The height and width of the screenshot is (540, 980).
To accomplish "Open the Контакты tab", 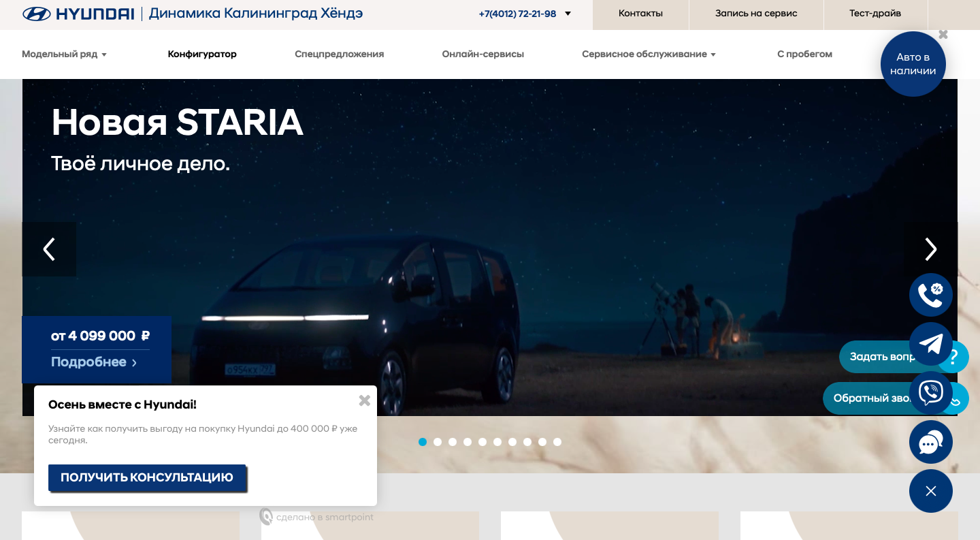I will (640, 14).
